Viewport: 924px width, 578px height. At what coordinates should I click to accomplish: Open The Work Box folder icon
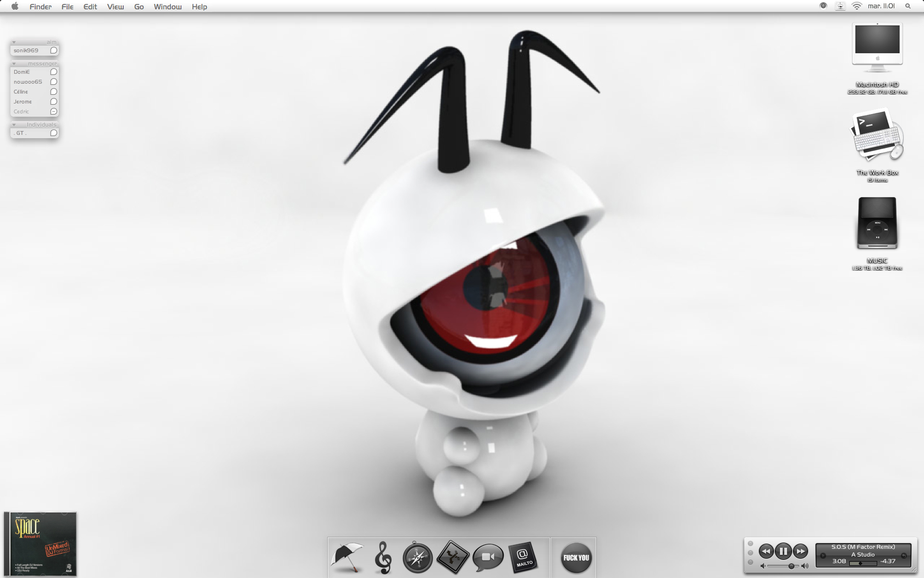877,136
